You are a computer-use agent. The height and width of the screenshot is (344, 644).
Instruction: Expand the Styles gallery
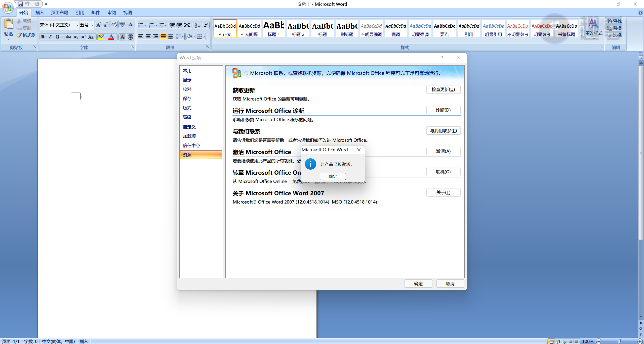tap(582, 35)
